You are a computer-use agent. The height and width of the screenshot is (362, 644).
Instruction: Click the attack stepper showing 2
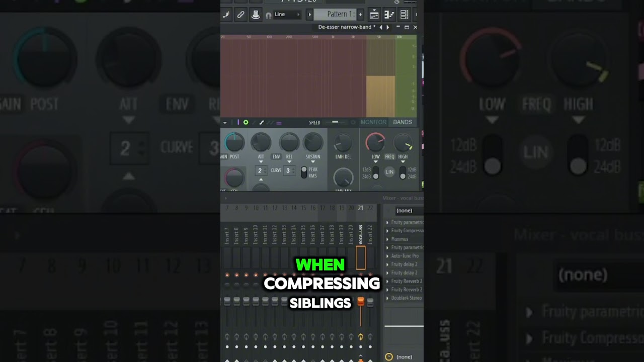262,171
